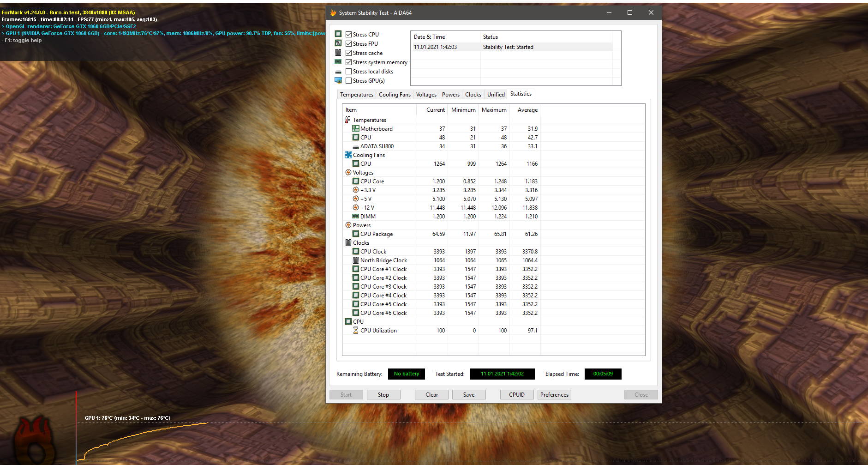This screenshot has height=465, width=868.
Task: Click the RAM module icon beside Stress system memory
Action: (x=338, y=62)
